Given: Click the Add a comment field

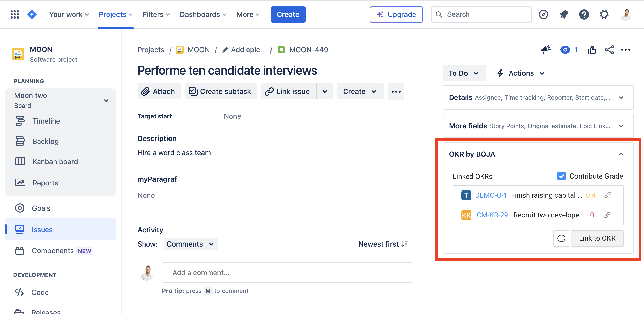Looking at the screenshot, I should [x=287, y=273].
